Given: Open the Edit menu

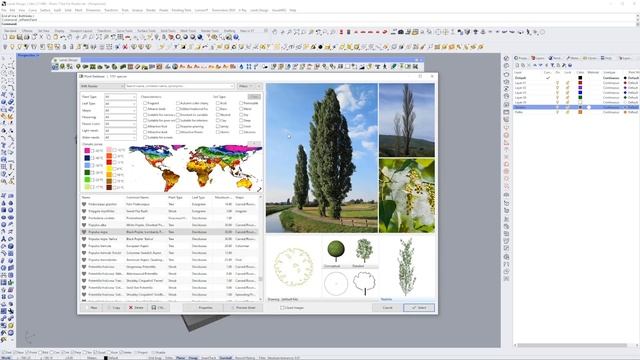Looking at the screenshot, I should click(12, 10).
